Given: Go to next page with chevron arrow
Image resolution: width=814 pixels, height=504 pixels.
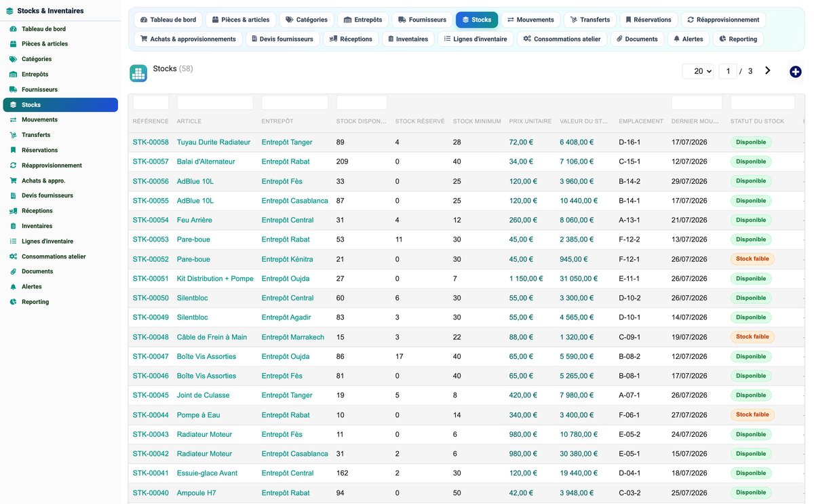Looking at the screenshot, I should click(768, 71).
